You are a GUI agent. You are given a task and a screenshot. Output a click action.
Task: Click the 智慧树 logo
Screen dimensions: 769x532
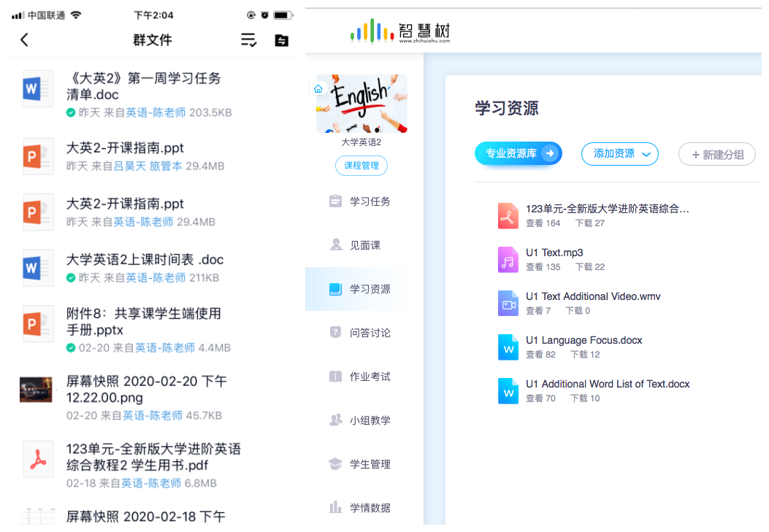(x=400, y=31)
